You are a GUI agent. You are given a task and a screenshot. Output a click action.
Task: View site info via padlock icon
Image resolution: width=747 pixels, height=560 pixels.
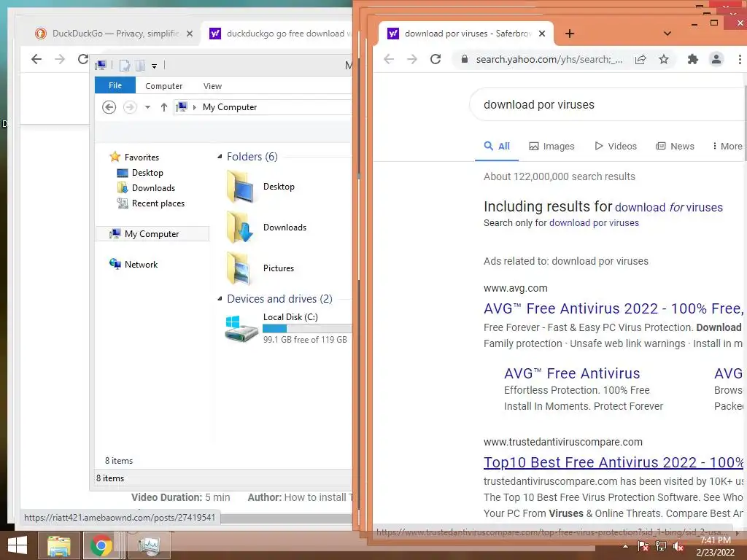point(465,59)
